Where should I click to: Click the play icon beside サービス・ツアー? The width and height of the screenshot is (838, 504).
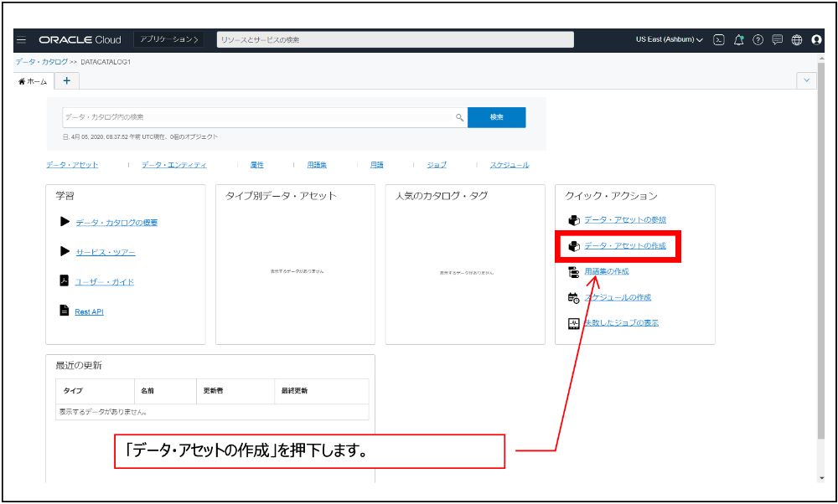[65, 251]
